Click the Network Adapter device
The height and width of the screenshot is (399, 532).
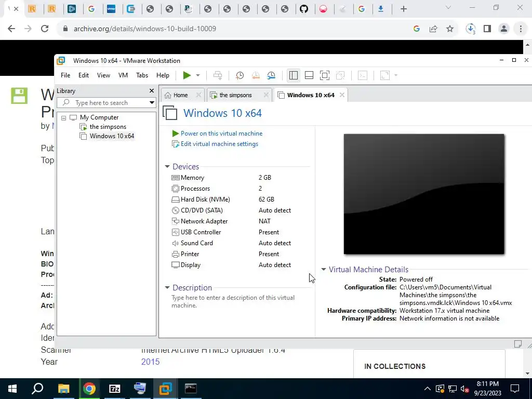click(x=231, y=221)
